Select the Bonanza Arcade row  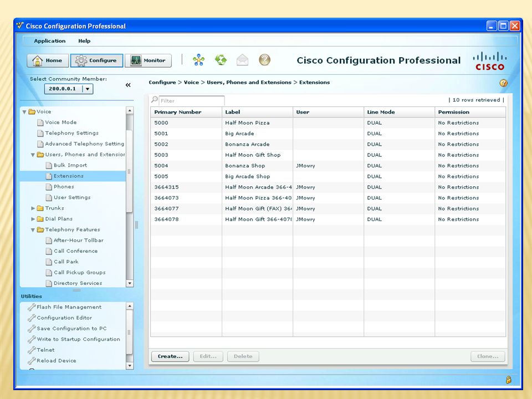[x=328, y=144]
